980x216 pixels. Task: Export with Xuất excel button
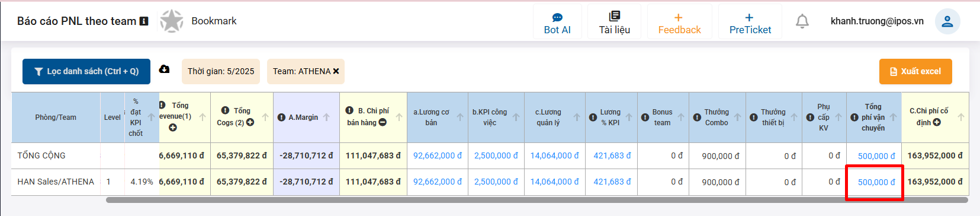[x=915, y=71]
